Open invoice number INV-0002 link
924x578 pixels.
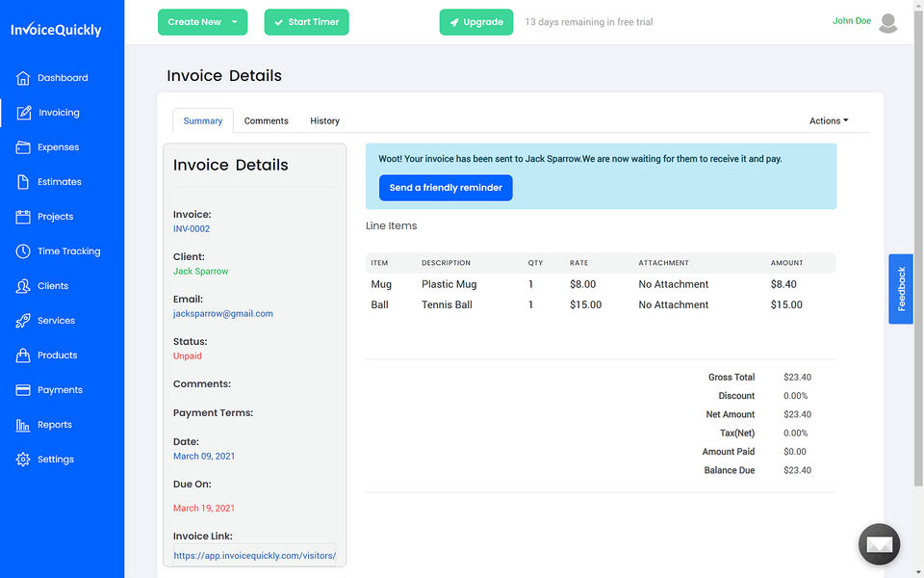192,229
